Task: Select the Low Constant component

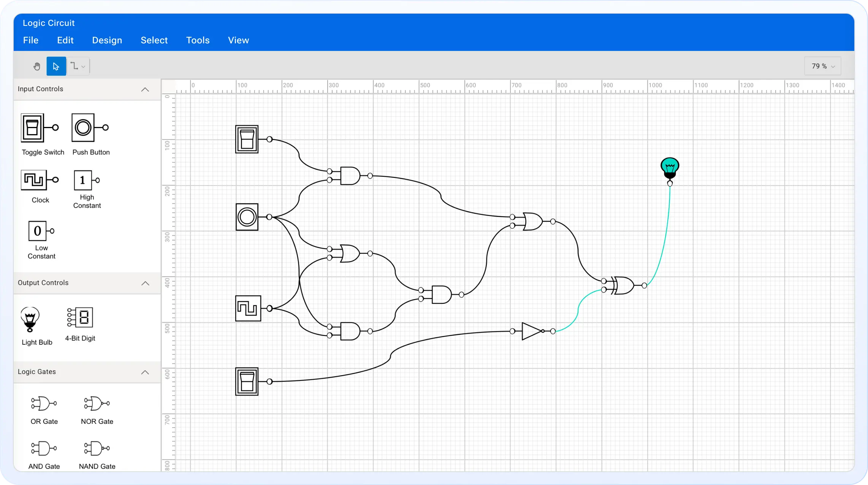Action: tap(38, 232)
